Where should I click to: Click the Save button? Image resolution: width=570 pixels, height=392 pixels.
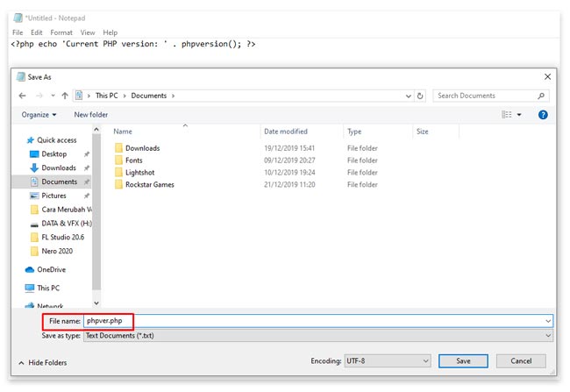pos(463,361)
